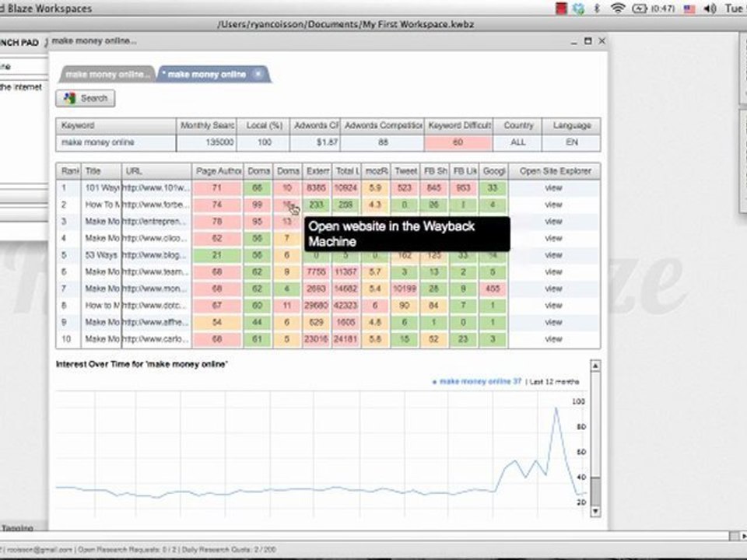Click the Page Authority column header
This screenshot has width=747, height=560.
pyautogui.click(x=218, y=171)
